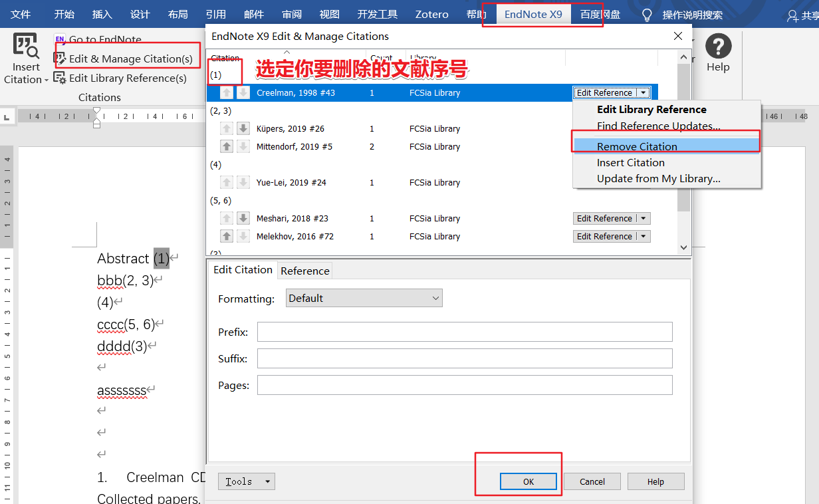
Task: Click Edit Reference button for Creelman row
Action: 604,92
